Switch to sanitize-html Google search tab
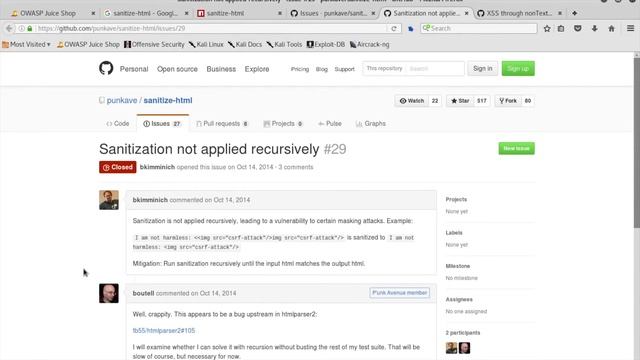Screen dimensions: 640x360 pos(141,13)
